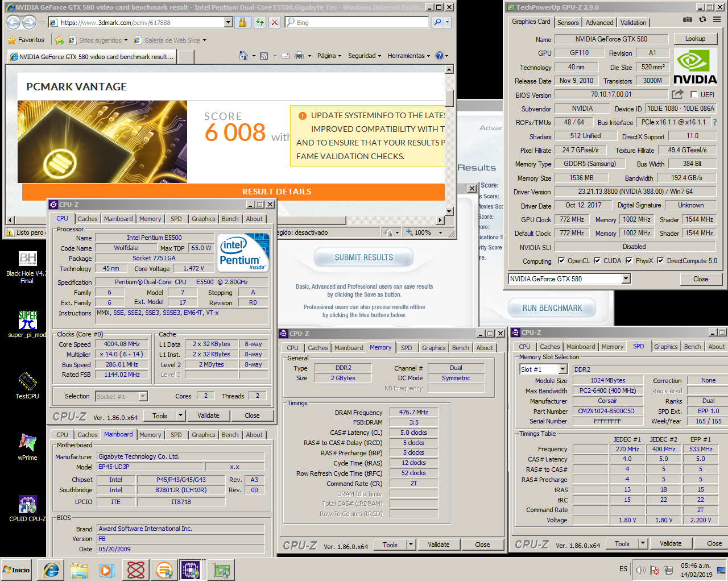Switch to the Advanced tab in GPU-Z
The height and width of the screenshot is (582, 728).
[x=599, y=23]
